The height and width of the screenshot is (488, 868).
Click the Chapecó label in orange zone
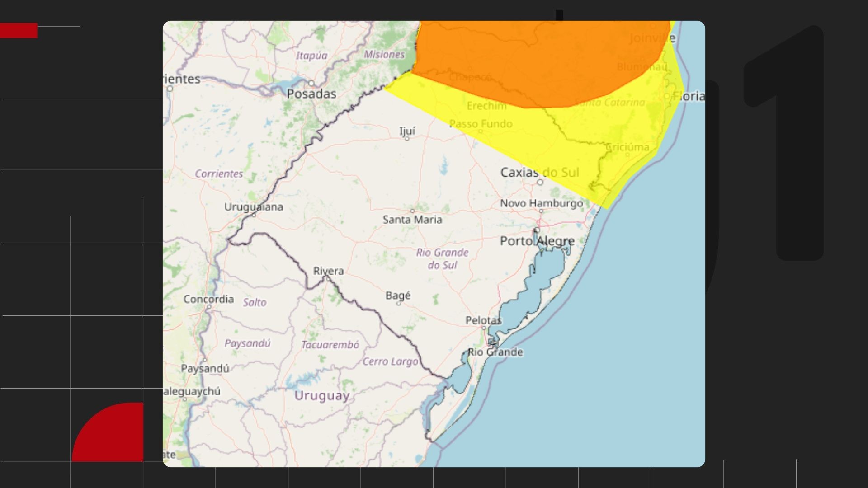(x=470, y=77)
